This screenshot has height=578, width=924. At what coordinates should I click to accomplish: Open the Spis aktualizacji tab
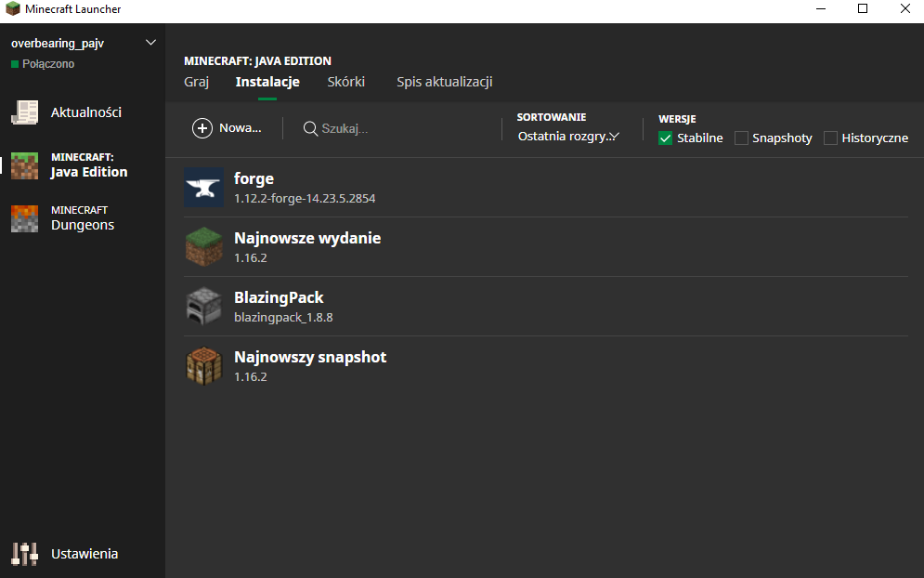(x=444, y=82)
